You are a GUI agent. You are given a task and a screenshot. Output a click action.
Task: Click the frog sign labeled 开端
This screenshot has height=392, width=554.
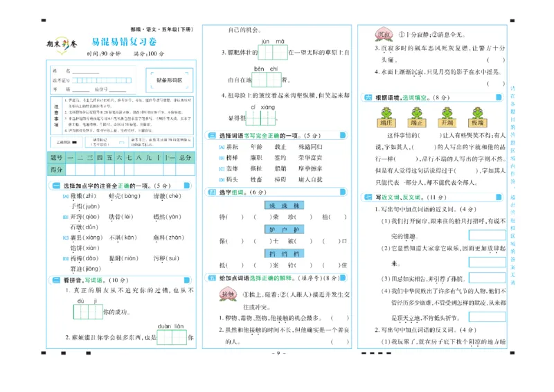point(447,117)
